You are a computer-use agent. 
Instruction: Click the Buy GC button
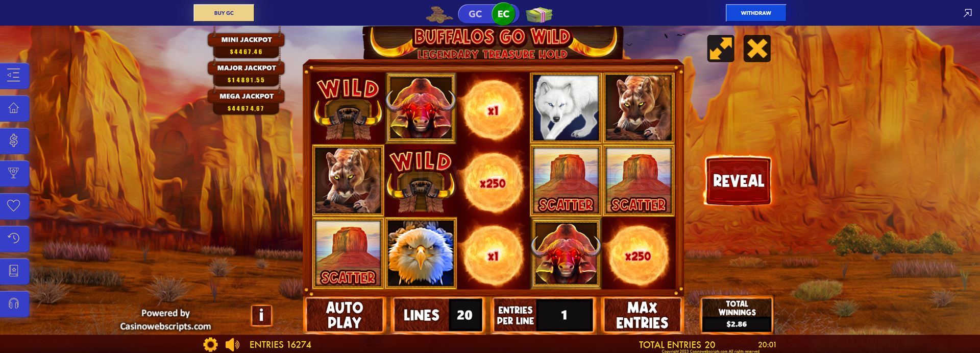click(224, 13)
